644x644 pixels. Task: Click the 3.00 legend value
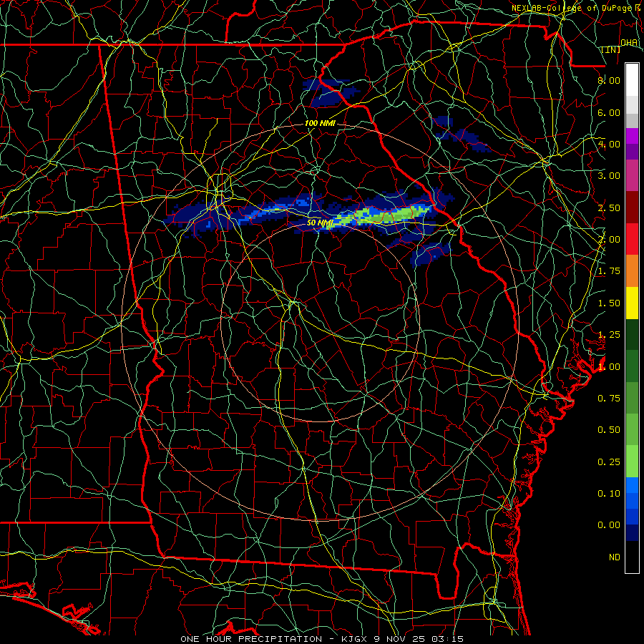click(x=609, y=176)
